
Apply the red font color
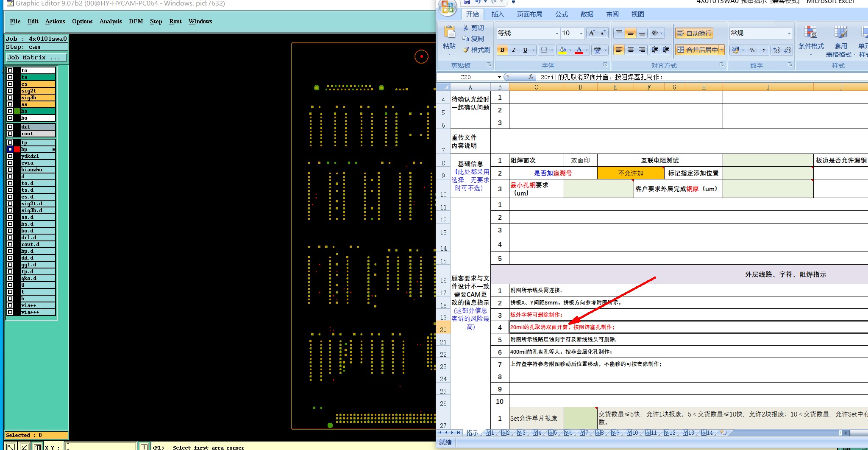579,50
